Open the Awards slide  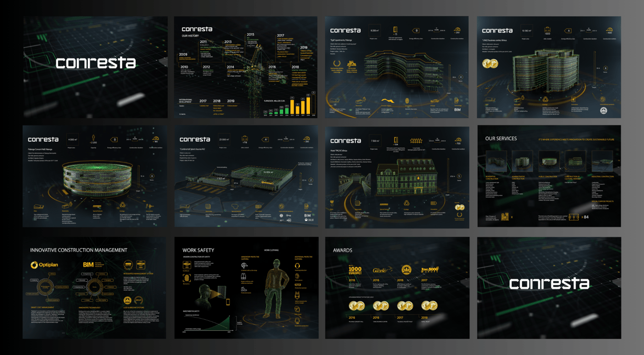tap(397, 288)
